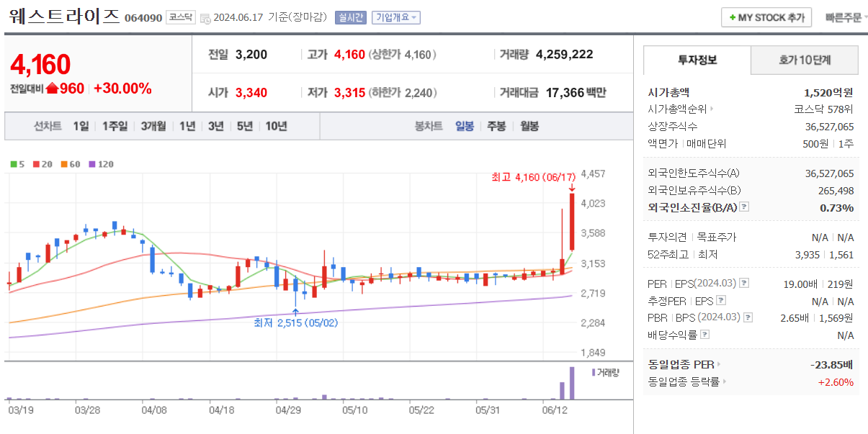Switch to 투자정보 tab
The height and width of the screenshot is (434, 868).
[x=697, y=60]
